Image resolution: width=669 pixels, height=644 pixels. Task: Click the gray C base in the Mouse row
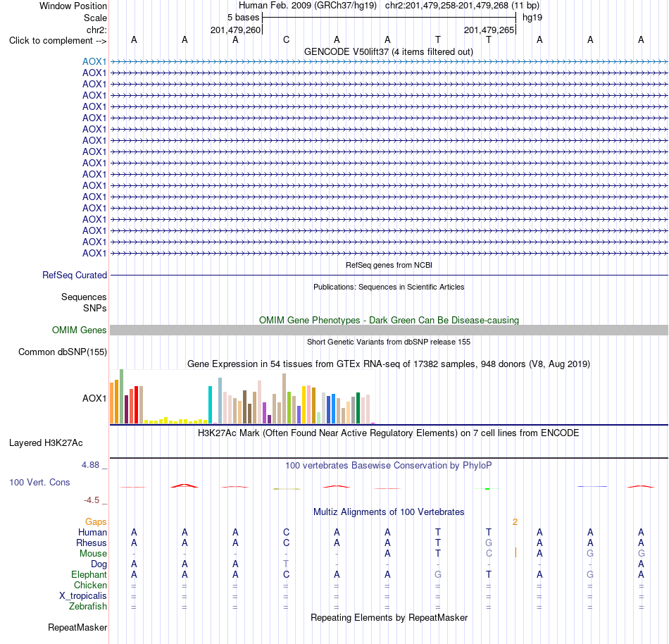click(489, 554)
